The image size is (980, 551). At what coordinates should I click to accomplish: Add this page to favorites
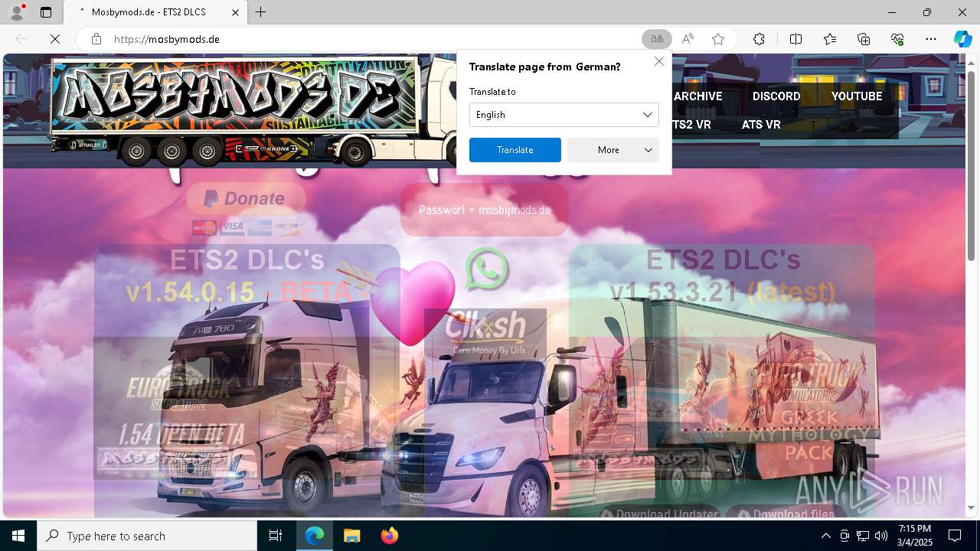tap(718, 39)
